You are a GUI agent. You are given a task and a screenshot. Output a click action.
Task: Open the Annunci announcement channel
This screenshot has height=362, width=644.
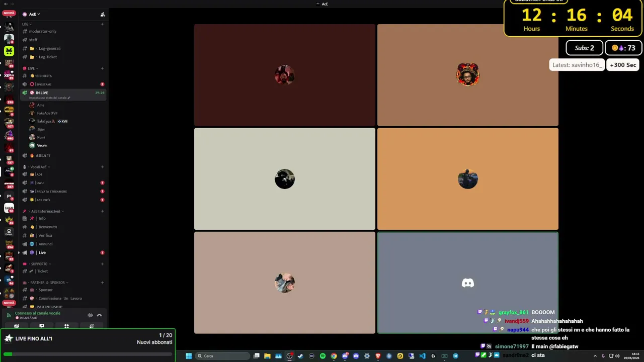click(63, 244)
